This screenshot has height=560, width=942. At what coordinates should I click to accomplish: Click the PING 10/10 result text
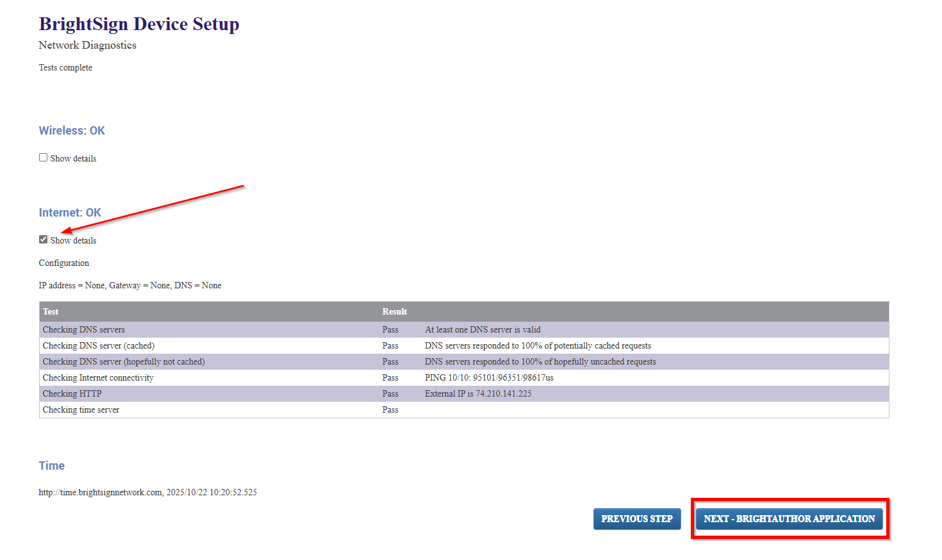[489, 378]
